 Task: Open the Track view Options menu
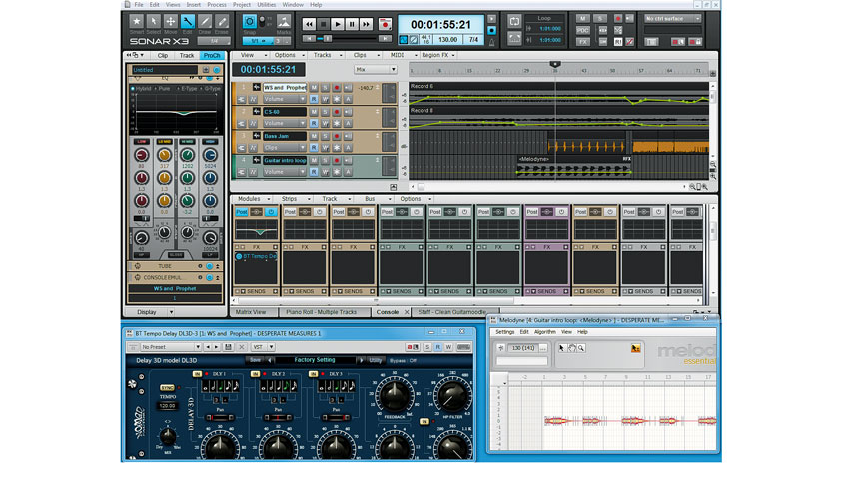pyautogui.click(x=289, y=55)
